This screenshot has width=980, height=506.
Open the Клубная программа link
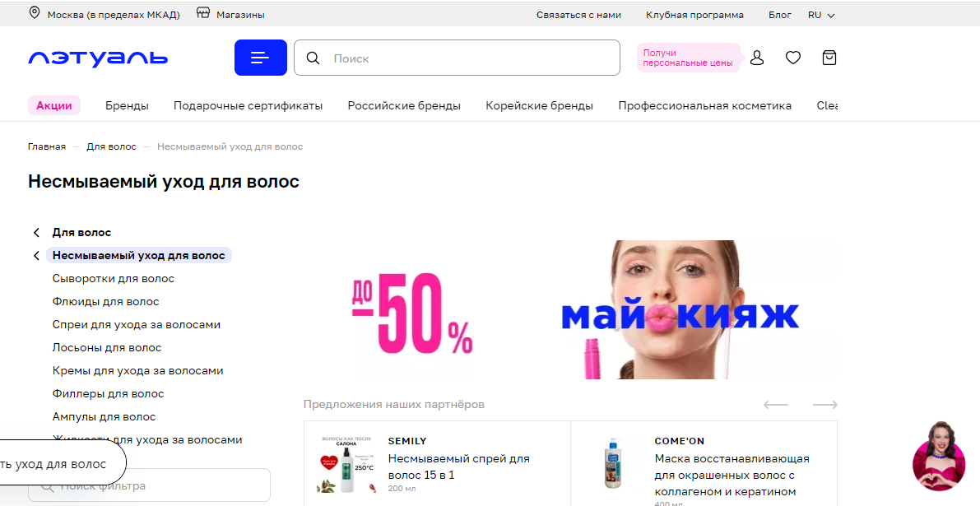tap(694, 15)
